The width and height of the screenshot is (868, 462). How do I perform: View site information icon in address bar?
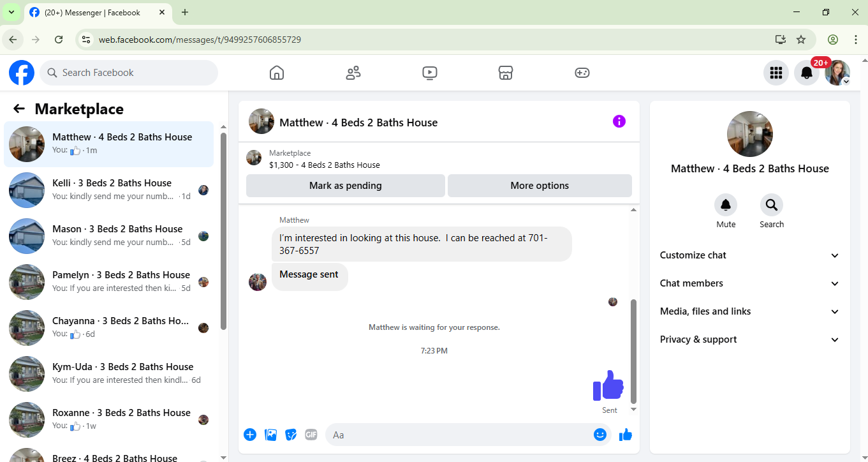(x=86, y=40)
